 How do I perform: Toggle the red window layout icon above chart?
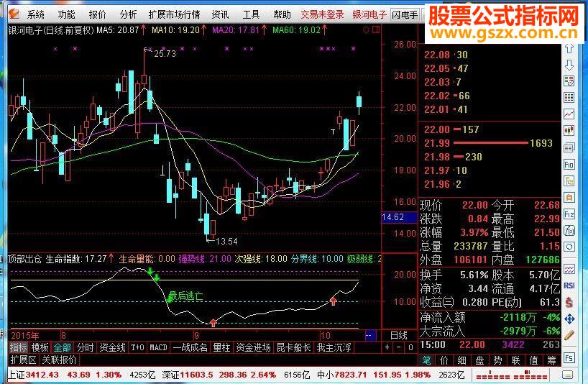[376, 29]
